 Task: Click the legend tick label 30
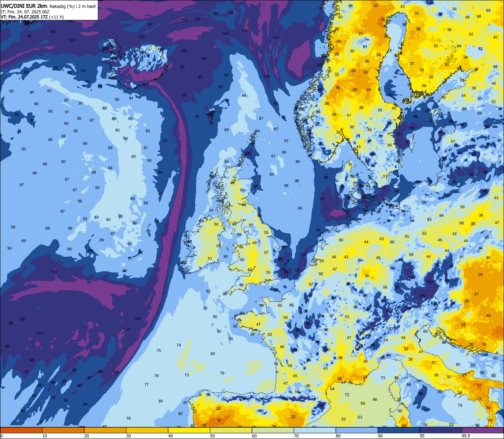[128, 436]
